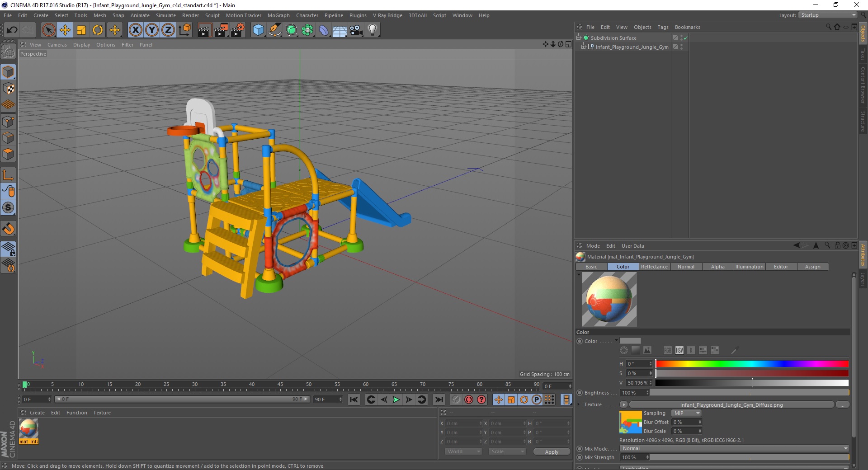Toggle Infant_Playground_Jungle_Gym visibility dots
Viewport: 868px width, 470px height.
coord(681,47)
